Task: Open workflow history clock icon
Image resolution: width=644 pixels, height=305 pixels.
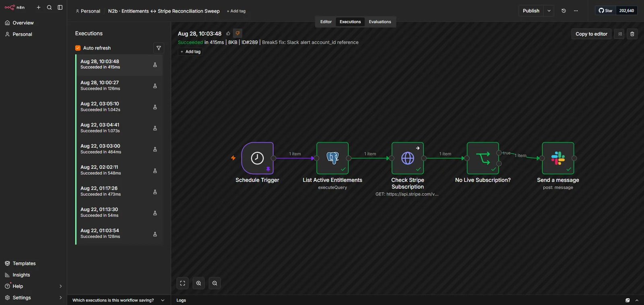Action: 563,11
